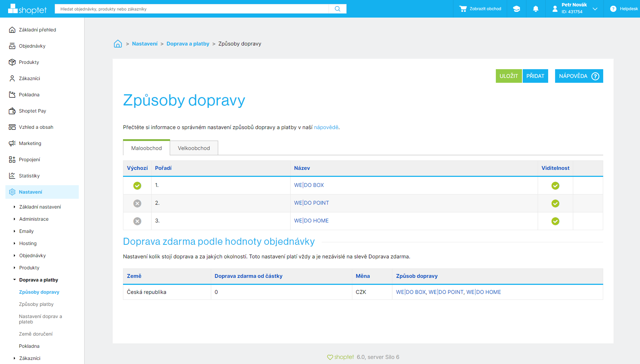Click the Základní přehled house icon
640x364 pixels.
pyautogui.click(x=12, y=30)
